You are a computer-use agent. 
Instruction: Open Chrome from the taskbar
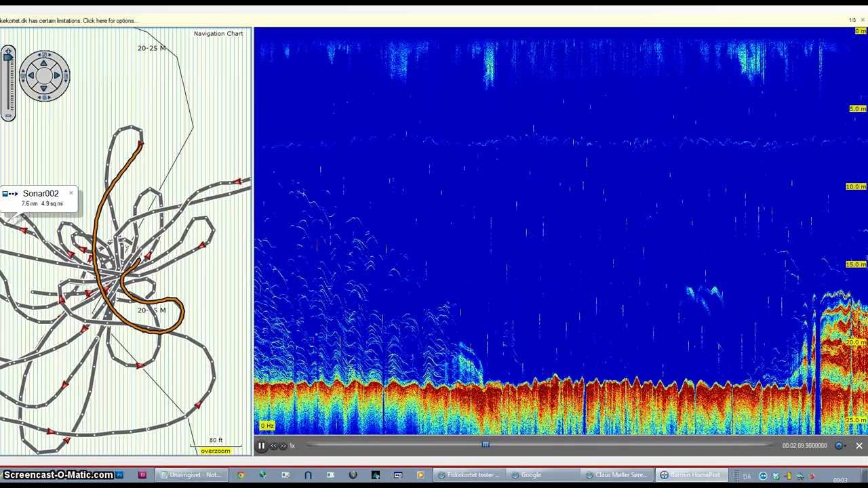[x=241, y=475]
